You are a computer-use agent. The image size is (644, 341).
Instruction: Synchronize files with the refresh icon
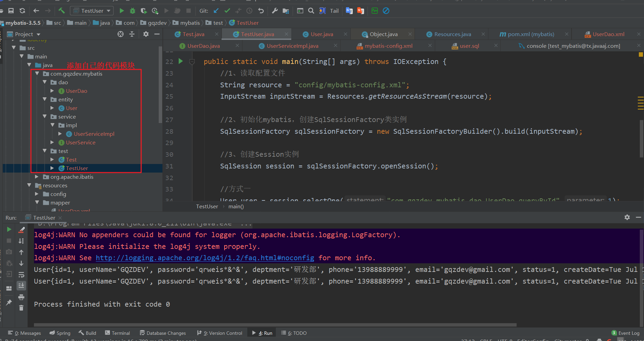tap(22, 11)
